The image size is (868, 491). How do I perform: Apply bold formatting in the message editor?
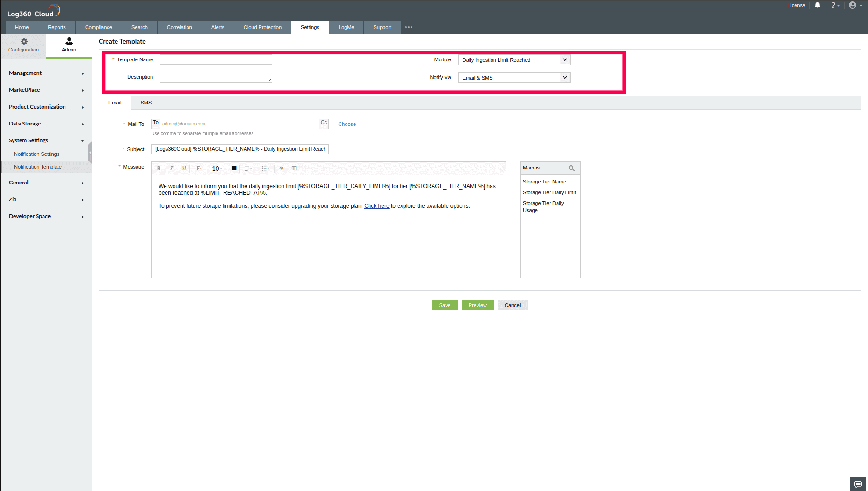coord(159,168)
